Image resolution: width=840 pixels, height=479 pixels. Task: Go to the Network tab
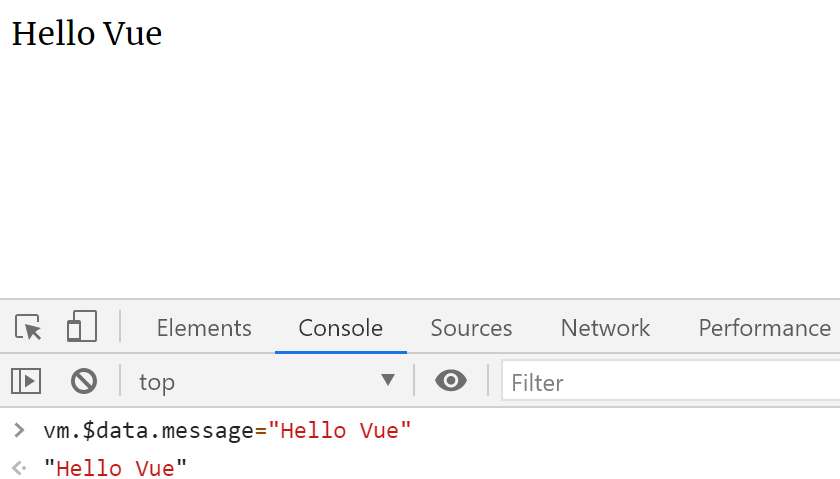pyautogui.click(x=605, y=328)
